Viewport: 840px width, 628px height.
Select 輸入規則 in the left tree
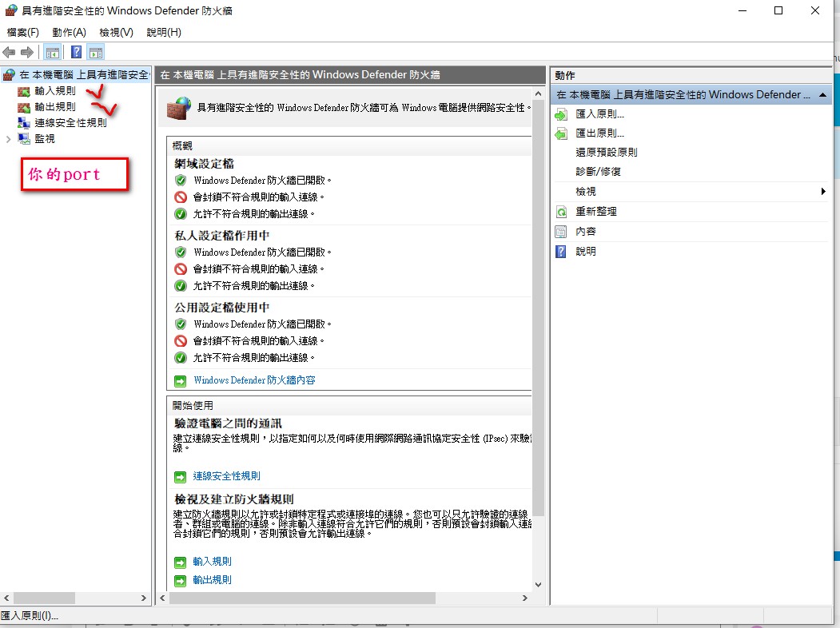click(55, 91)
